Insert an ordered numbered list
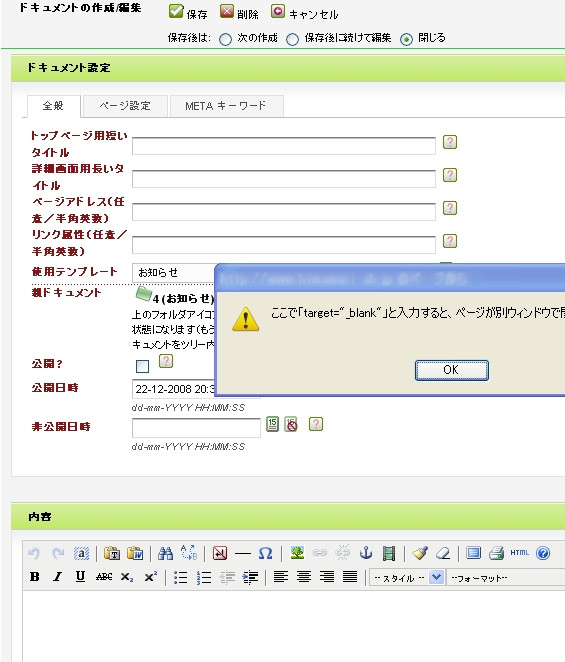The height and width of the screenshot is (662, 565). [x=204, y=577]
